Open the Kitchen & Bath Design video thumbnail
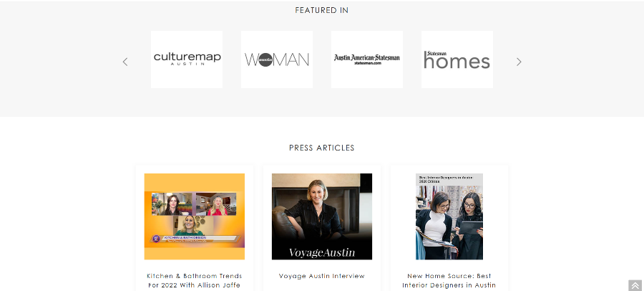This screenshot has height=291, width=644. point(195,216)
